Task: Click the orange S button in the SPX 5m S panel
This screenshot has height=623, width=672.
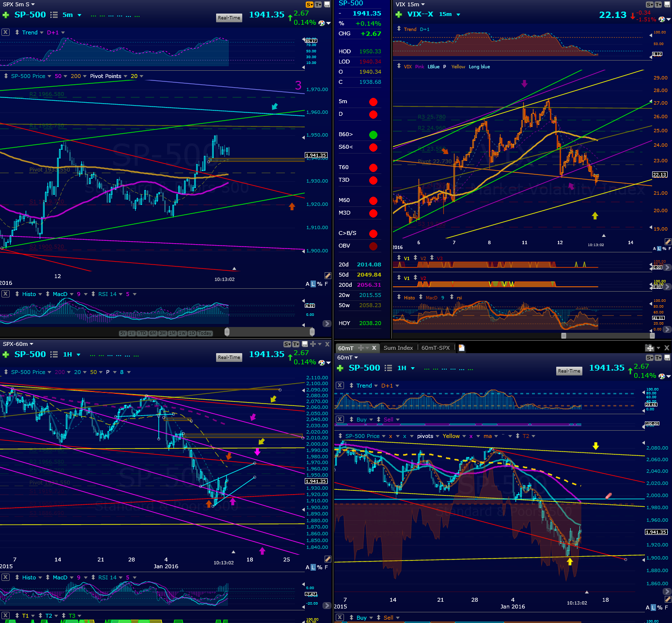Action: click(x=310, y=4)
